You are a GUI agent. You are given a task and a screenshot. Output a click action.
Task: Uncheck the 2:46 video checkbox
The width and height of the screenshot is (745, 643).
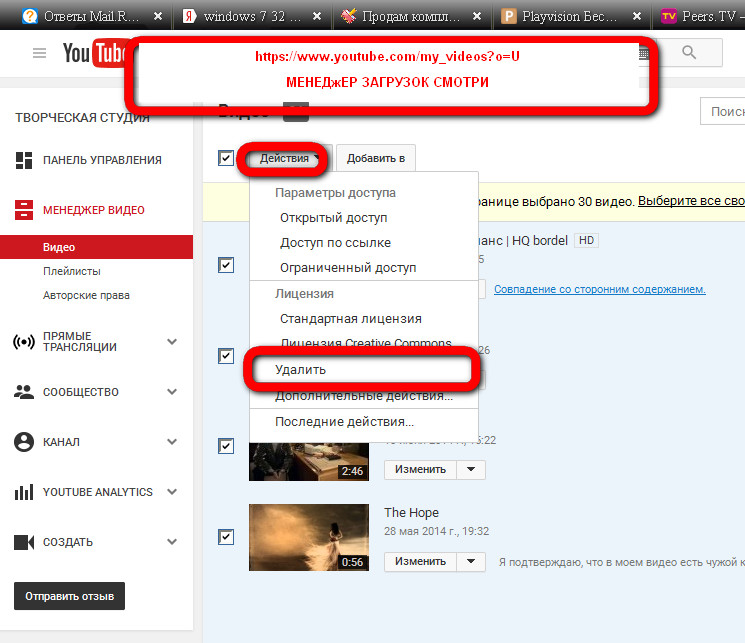point(226,446)
